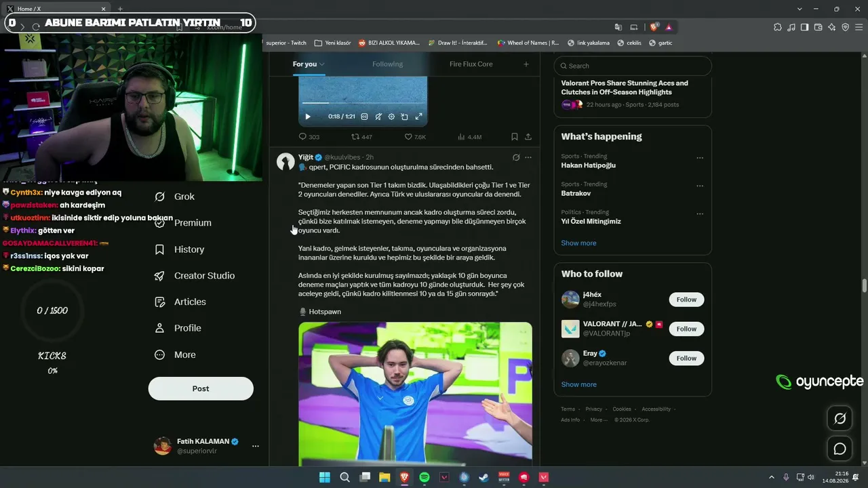Reply to the post with 303 comments
The image size is (868, 488).
pyautogui.click(x=309, y=137)
